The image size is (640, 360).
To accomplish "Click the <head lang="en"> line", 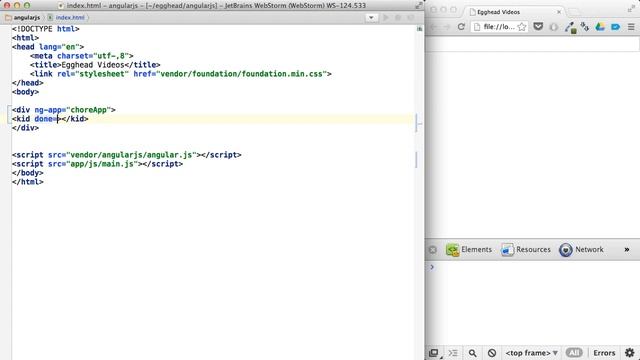I will (x=48, y=47).
